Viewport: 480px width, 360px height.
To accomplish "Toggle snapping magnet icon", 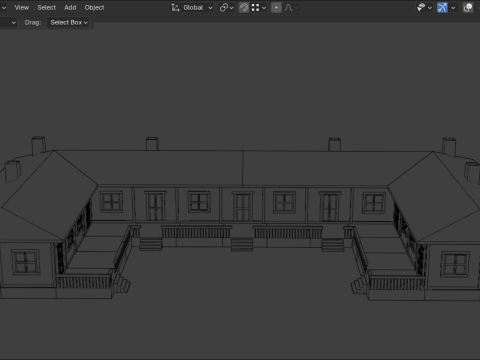I will [x=244, y=7].
